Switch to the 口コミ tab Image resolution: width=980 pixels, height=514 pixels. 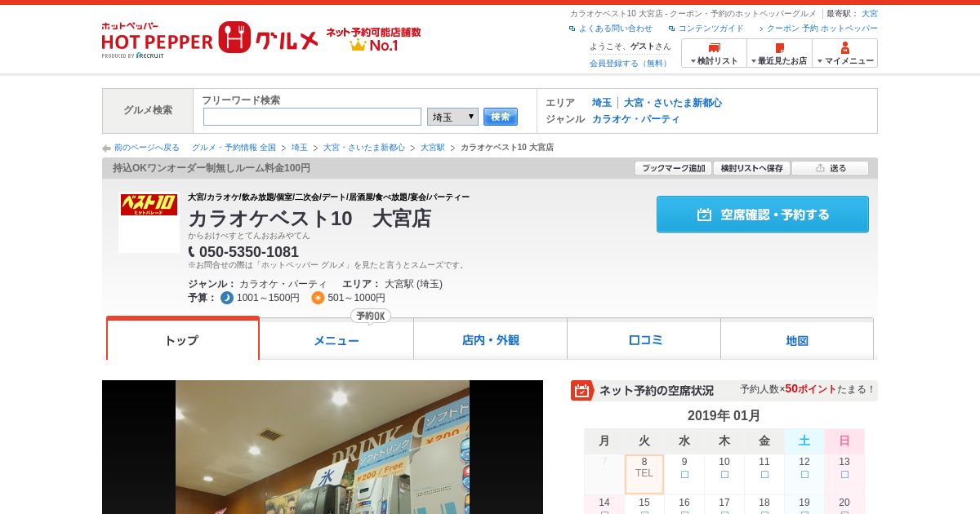point(644,340)
